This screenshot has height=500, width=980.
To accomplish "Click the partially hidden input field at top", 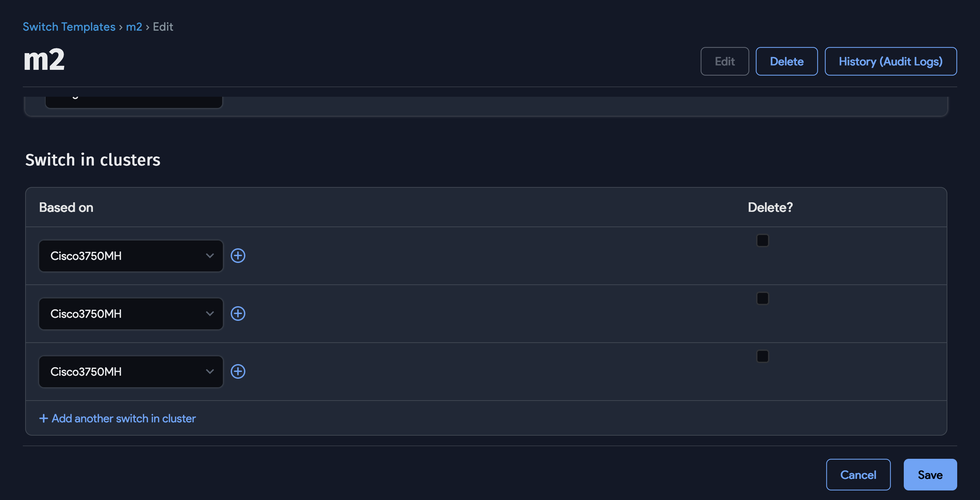I will [133, 101].
